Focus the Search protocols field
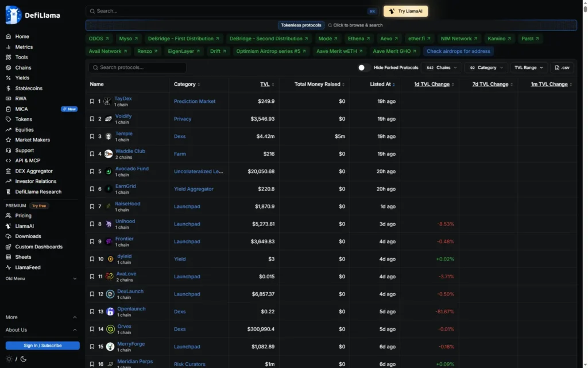588x368 pixels. point(137,68)
